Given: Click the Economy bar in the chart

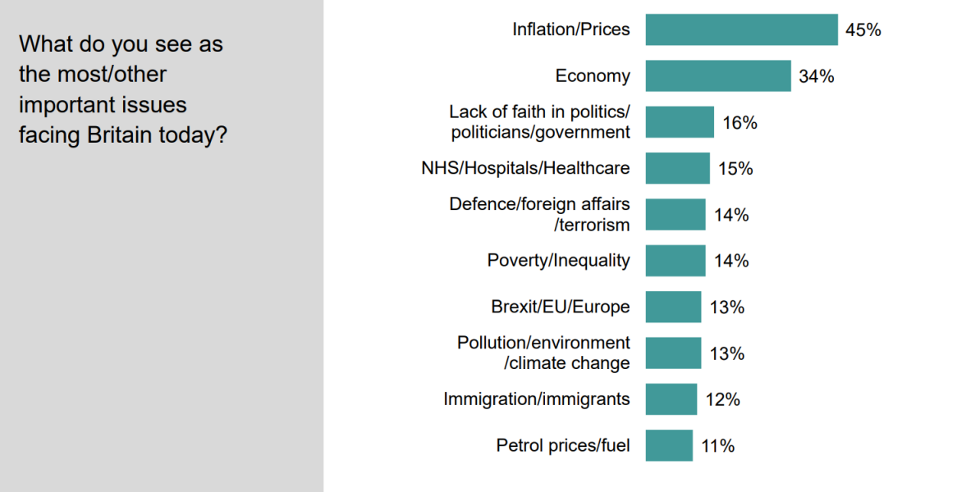Looking at the screenshot, I should point(718,75).
